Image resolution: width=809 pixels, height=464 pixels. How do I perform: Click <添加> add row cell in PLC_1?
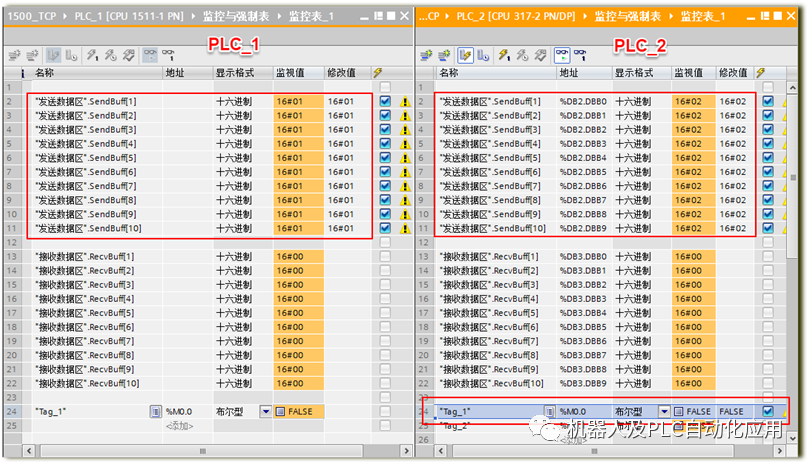point(180,426)
